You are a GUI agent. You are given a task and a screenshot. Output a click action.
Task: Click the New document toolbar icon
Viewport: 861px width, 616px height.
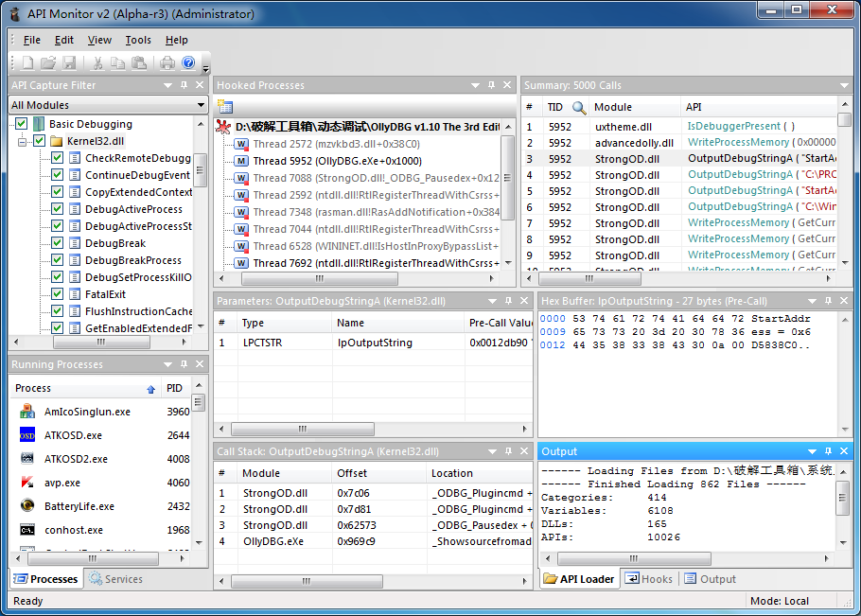coord(27,63)
